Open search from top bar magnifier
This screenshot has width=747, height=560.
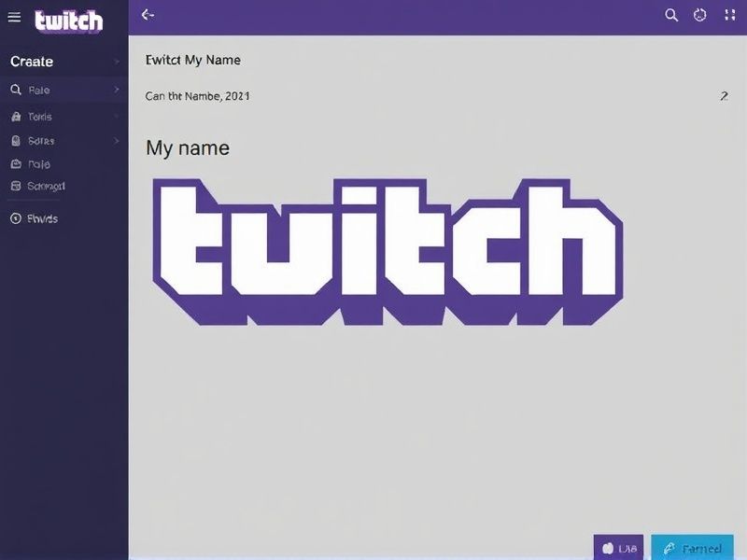tap(671, 15)
